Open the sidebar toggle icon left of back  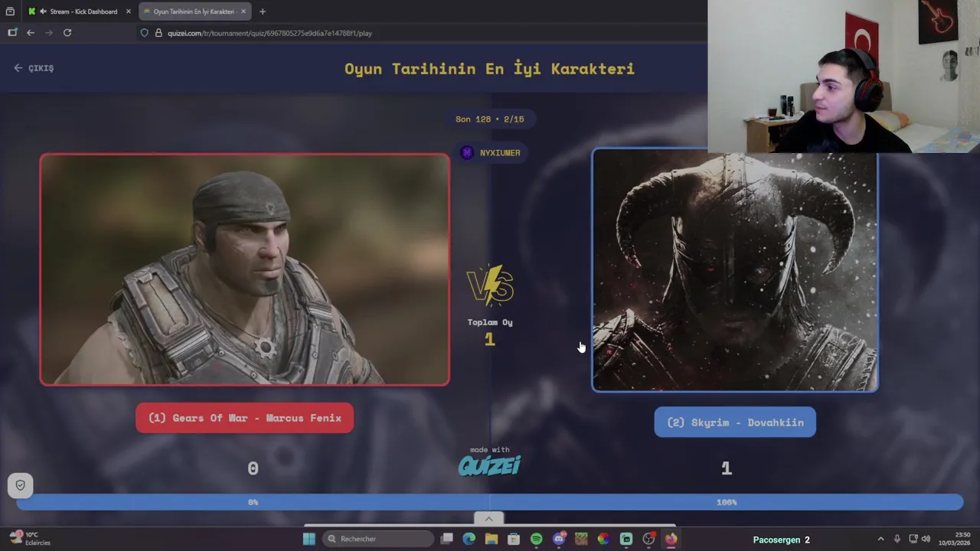pyautogui.click(x=12, y=33)
